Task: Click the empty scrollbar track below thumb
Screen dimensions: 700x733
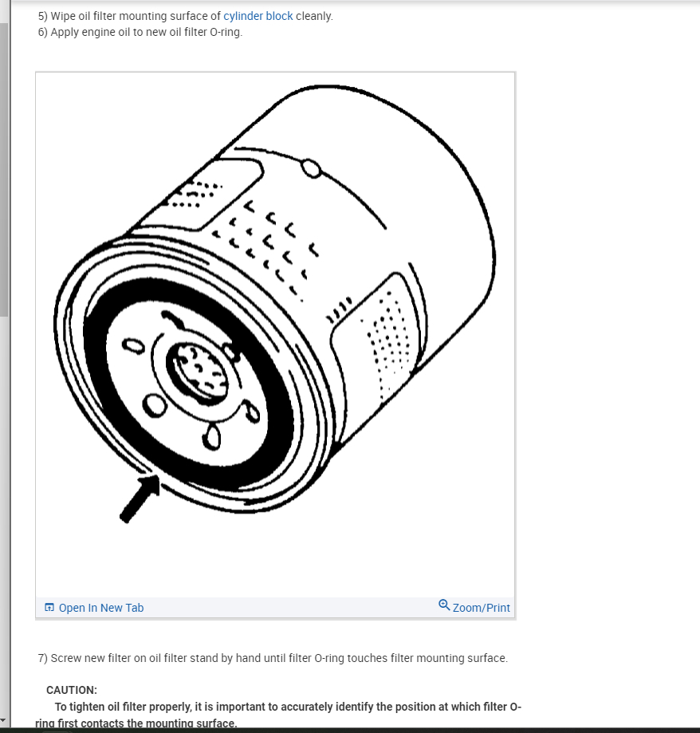Action: [x=4, y=514]
